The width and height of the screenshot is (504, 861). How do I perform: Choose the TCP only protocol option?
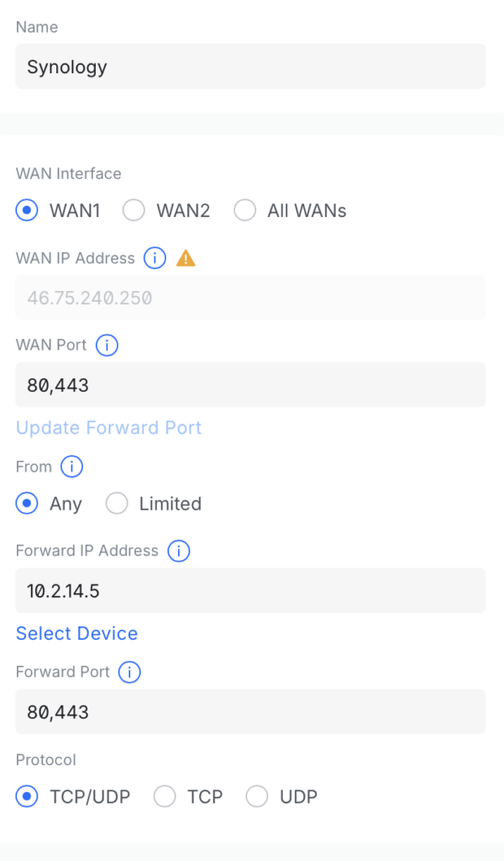pos(165,796)
